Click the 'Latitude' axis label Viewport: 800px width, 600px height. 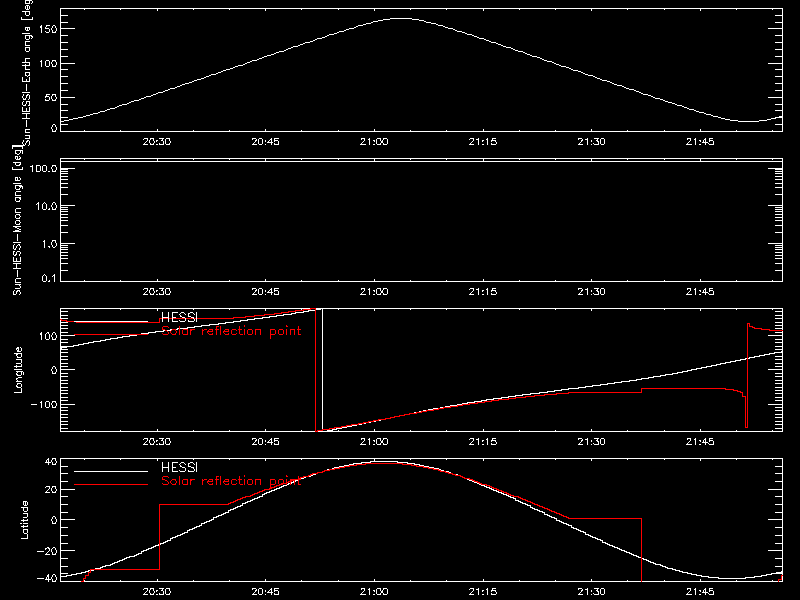click(24, 520)
